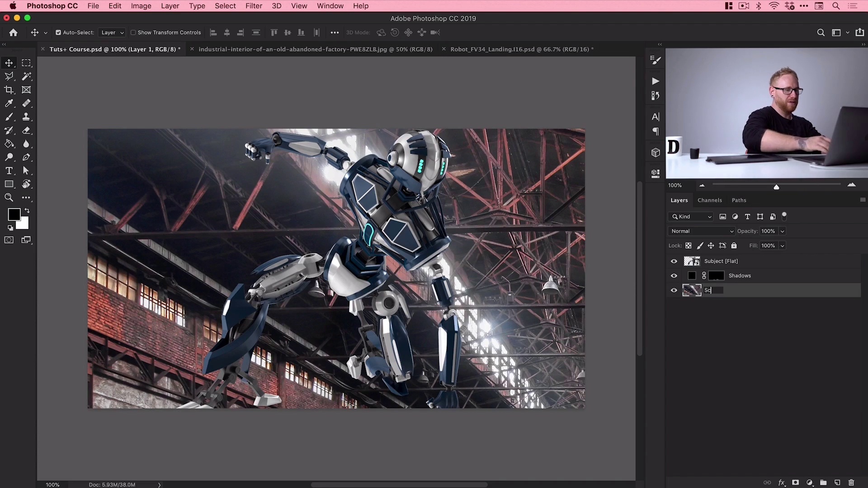Toggle visibility of Subject [Flat] layer
This screenshot has height=488, width=868.
click(x=674, y=260)
